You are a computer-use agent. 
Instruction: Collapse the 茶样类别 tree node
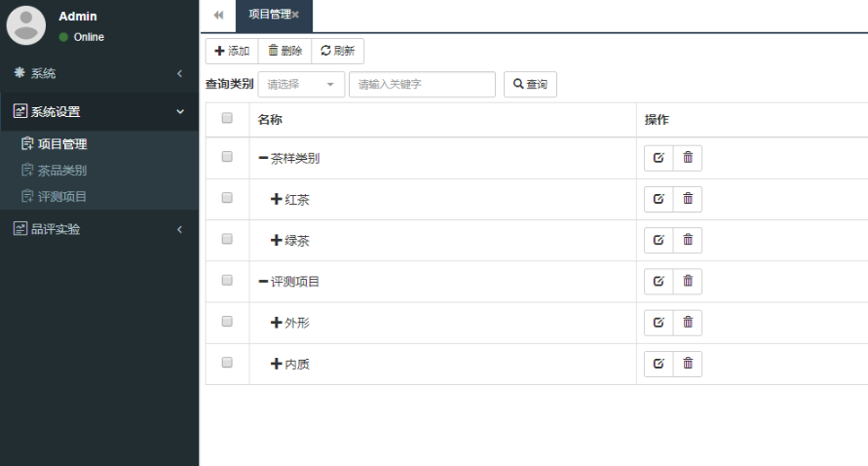tap(263, 158)
